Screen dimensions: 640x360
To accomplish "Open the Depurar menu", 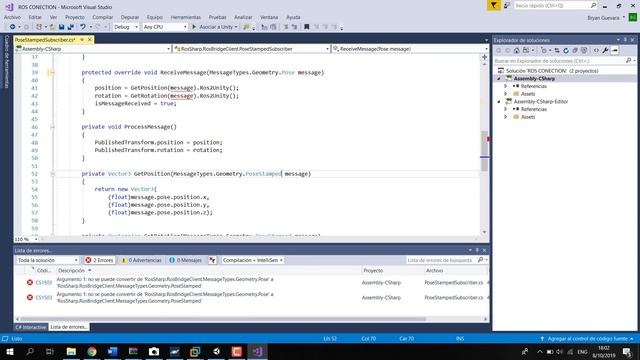I will pos(130,17).
